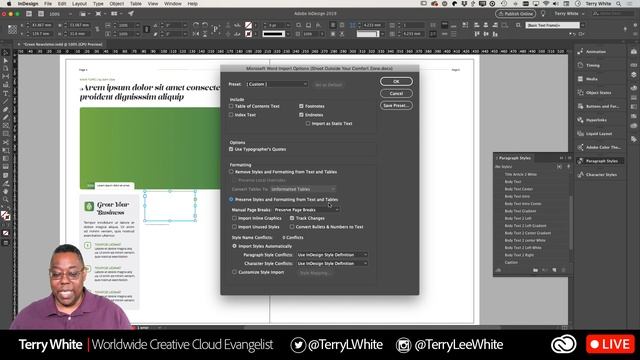Image resolution: width=640 pixels, height=360 pixels.
Task: Click the Creative Cloud icon in macOS menu bar
Action: click(434, 4)
